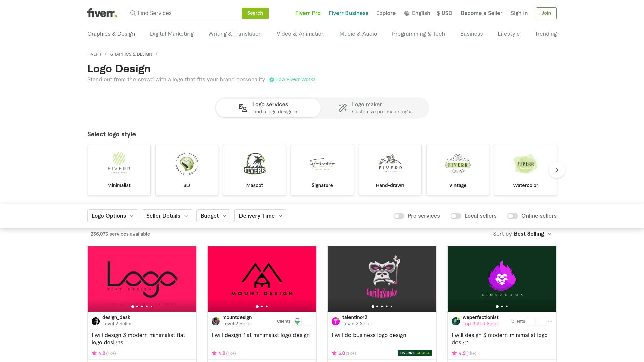Click the Fiverr's Choice badge
Screen dimensions: 644x362
415,353
